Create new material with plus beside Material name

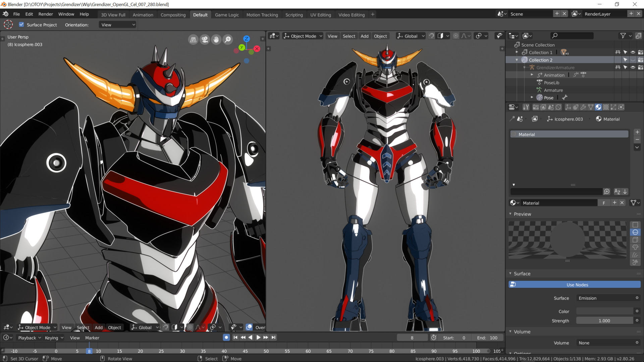[x=614, y=203]
